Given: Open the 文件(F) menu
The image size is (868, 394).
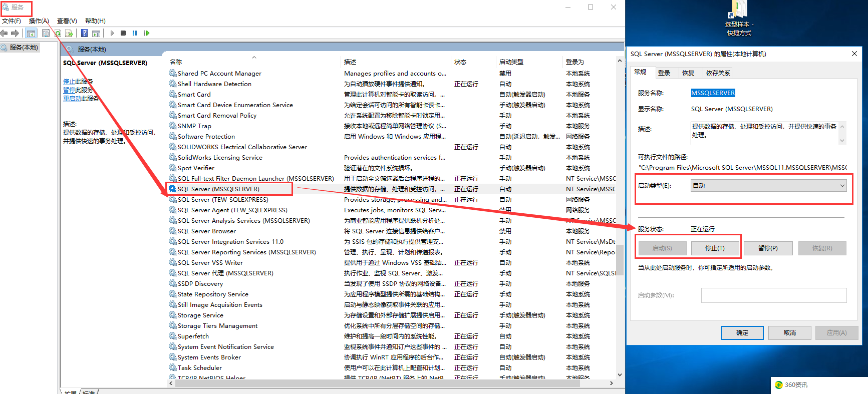Looking at the screenshot, I should coord(12,21).
